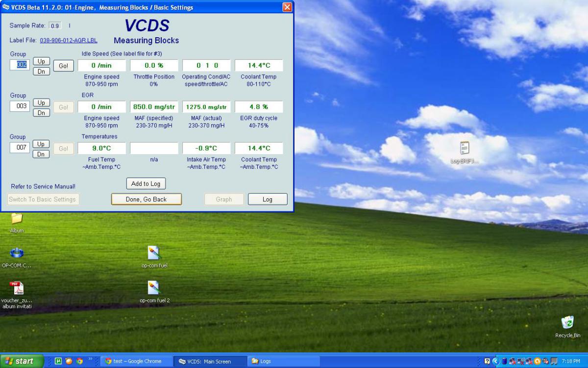Viewport: 588px width, 368px height.
Task: Open the Logs folder taskbar item
Action: tap(284, 361)
